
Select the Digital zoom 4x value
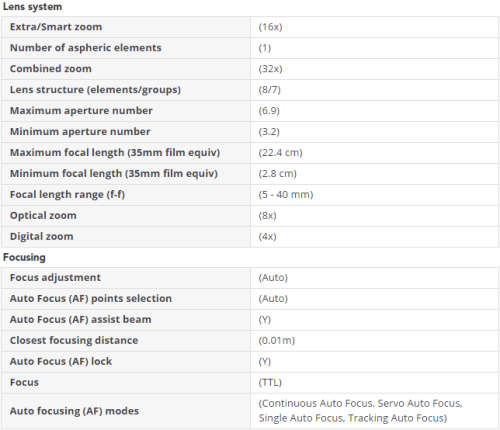point(267,237)
